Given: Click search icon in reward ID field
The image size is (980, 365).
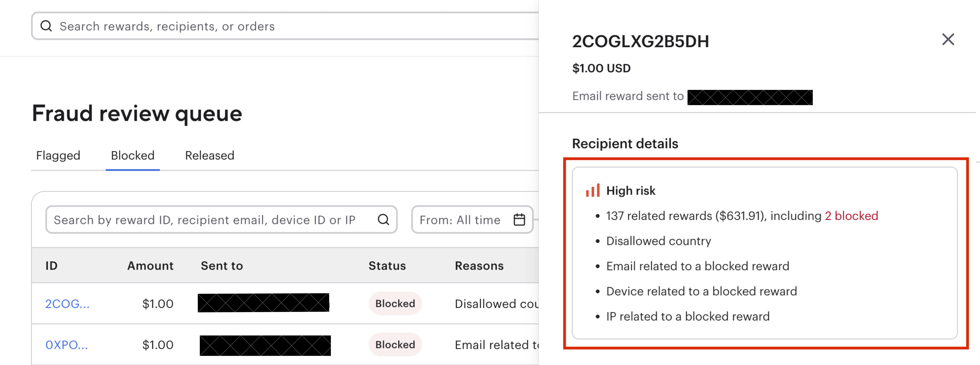Looking at the screenshot, I should point(383,220).
